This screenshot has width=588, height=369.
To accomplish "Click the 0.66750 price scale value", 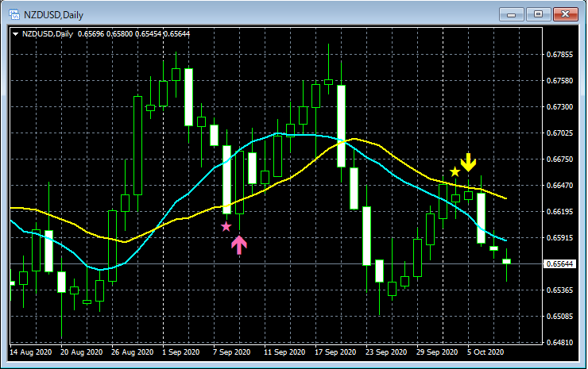I will click(559, 160).
